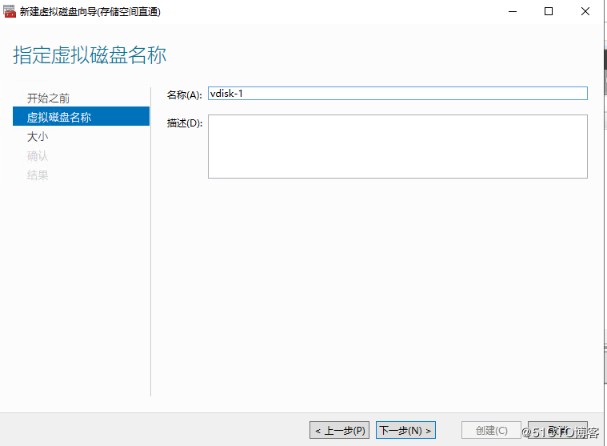This screenshot has height=446, width=607.
Task: Click the 创建(C) button
Action: click(x=491, y=430)
